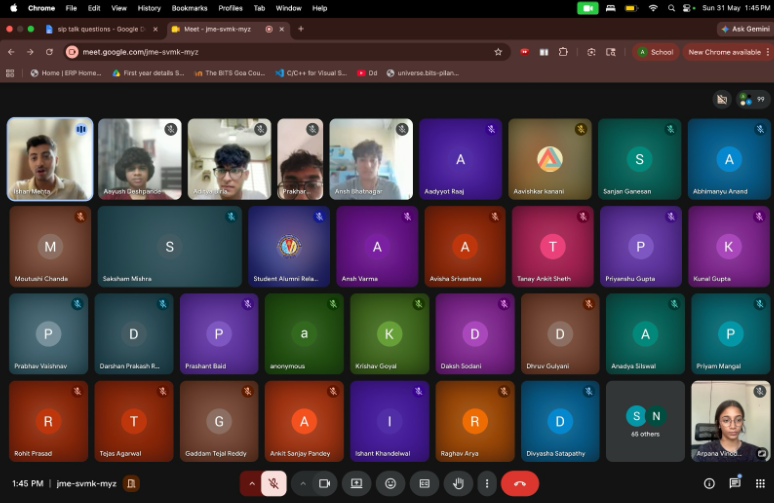Viewport: 774px width, 503px height.
Task: Open the emoji reactions button
Action: coord(390,484)
